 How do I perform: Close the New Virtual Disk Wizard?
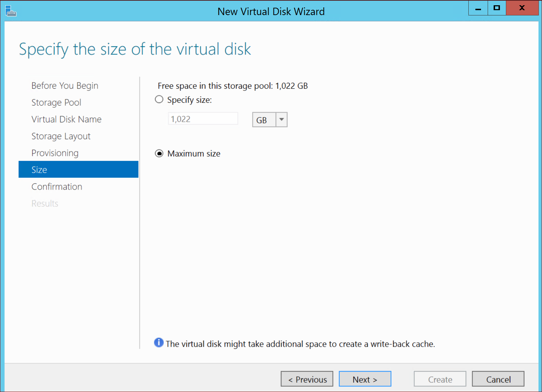[522, 8]
